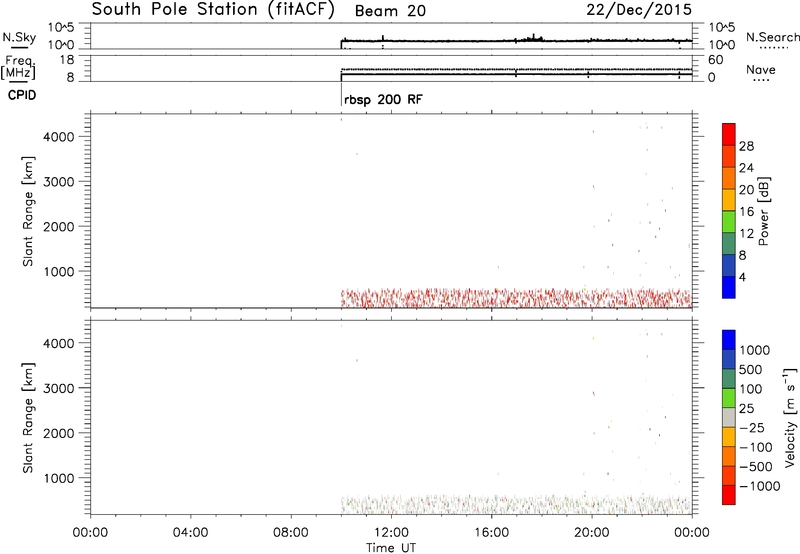Select the 'N.Search' legend label

tap(773, 37)
